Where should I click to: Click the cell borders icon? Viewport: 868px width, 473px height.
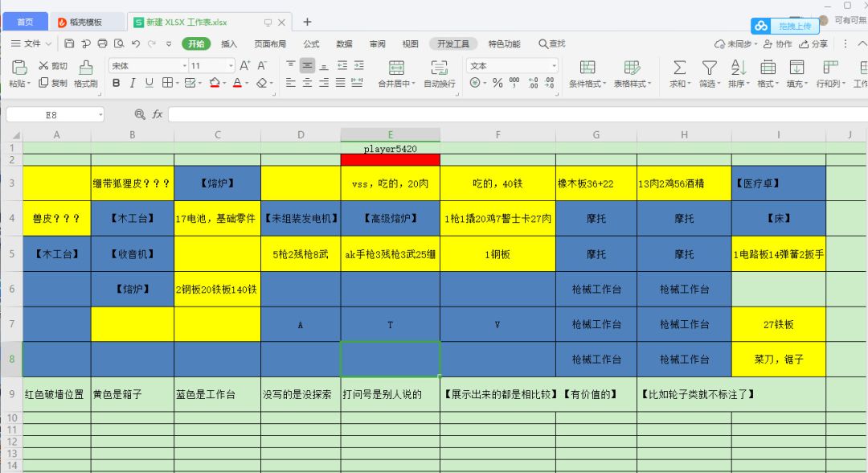[x=167, y=83]
